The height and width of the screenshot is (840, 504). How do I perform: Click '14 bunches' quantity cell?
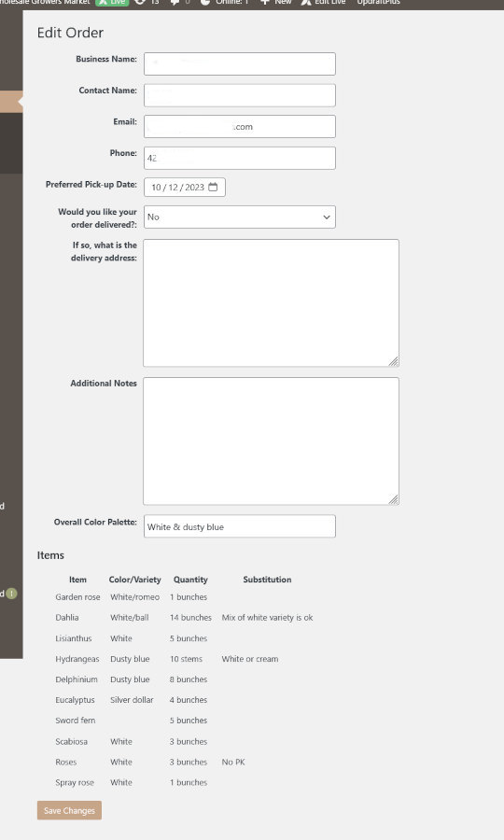pos(190,617)
